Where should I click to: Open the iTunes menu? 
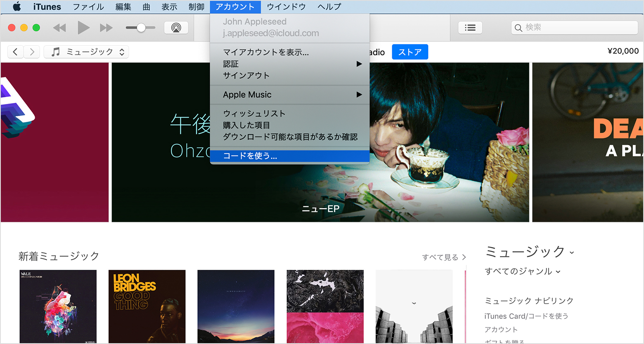click(x=47, y=7)
